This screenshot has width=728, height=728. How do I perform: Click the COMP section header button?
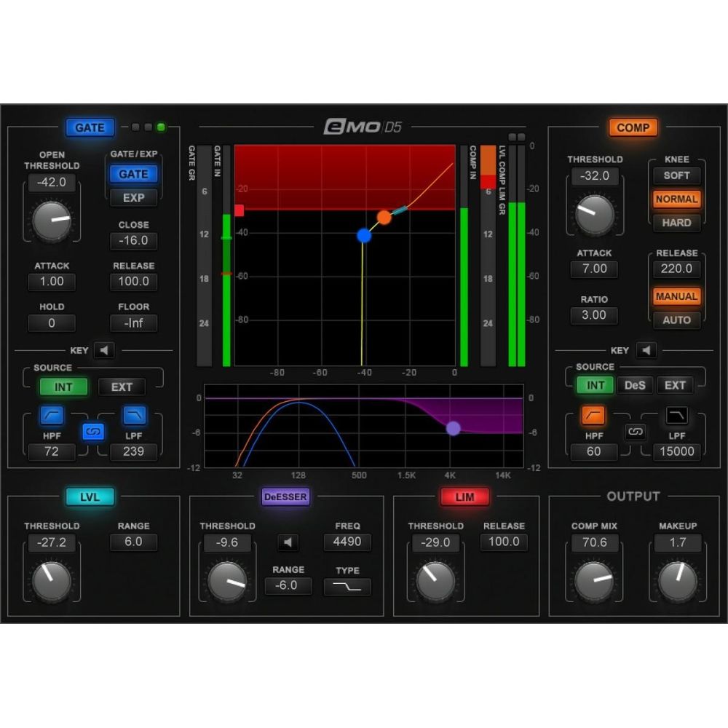click(633, 127)
